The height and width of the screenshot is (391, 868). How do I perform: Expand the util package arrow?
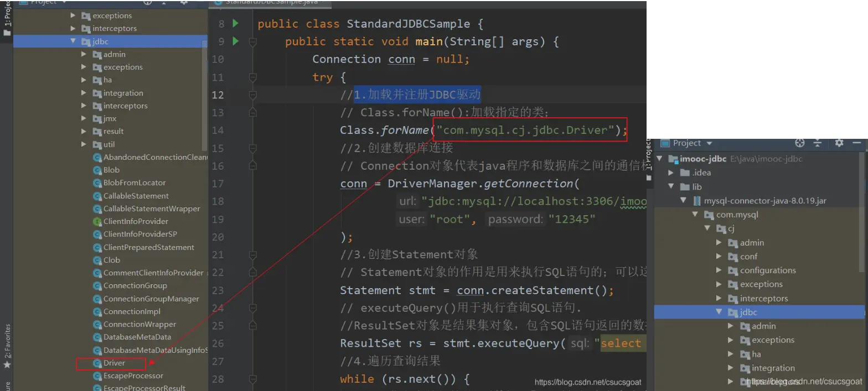pyautogui.click(x=84, y=144)
